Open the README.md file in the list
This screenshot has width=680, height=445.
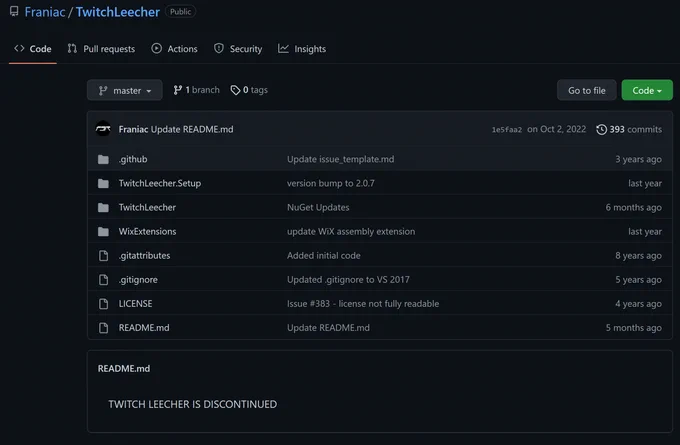pos(144,328)
